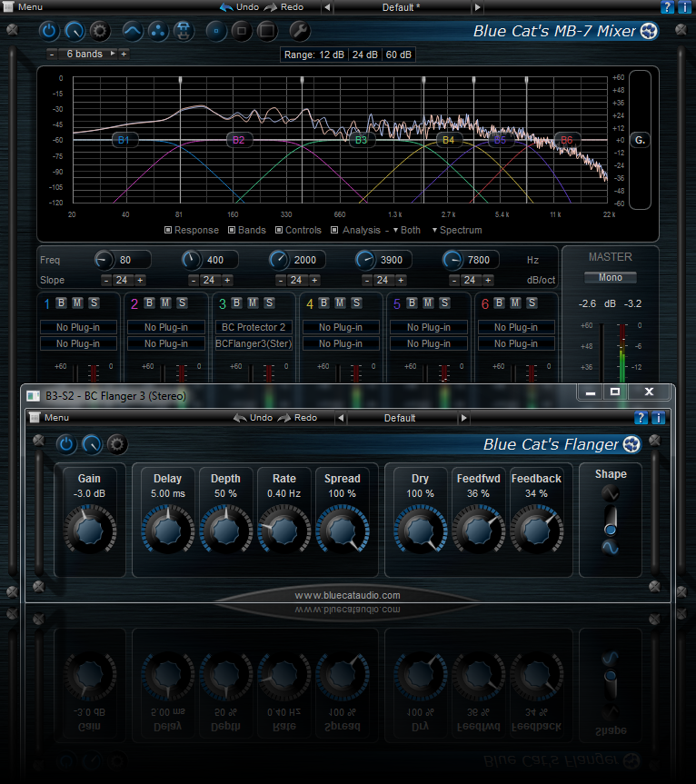Image resolution: width=696 pixels, height=784 pixels.
Task: Toggle the Analysis display checkbox
Action: [334, 230]
